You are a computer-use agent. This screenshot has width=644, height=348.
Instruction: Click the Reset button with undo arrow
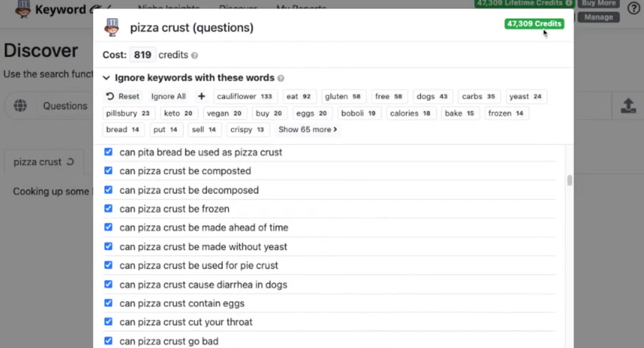pos(123,96)
